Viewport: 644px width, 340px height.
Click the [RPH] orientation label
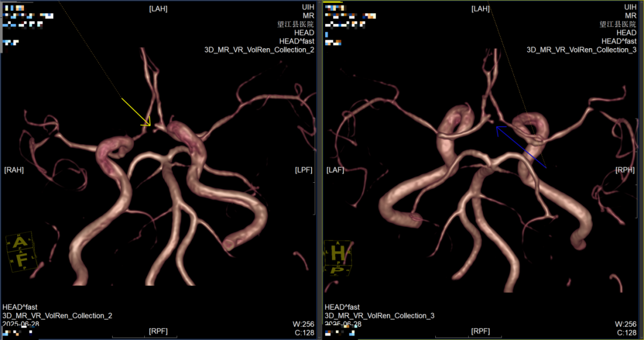[x=626, y=170]
